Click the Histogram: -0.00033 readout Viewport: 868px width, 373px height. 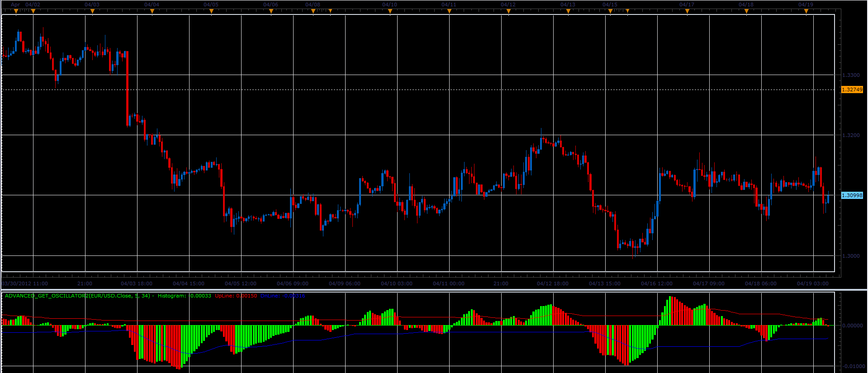(x=184, y=296)
